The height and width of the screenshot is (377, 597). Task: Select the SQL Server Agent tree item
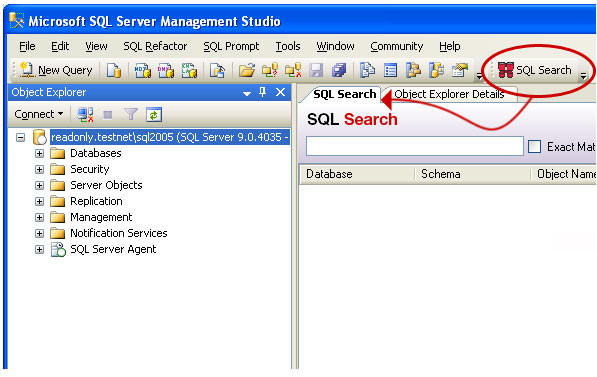113,249
